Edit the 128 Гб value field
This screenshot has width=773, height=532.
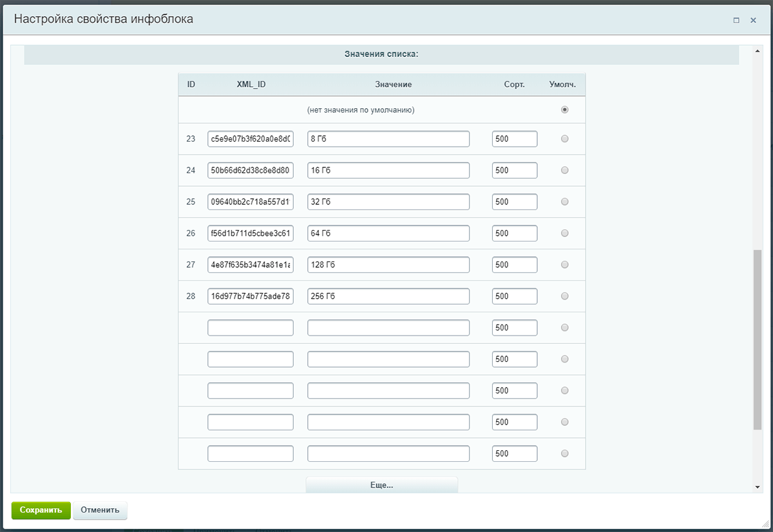point(388,265)
